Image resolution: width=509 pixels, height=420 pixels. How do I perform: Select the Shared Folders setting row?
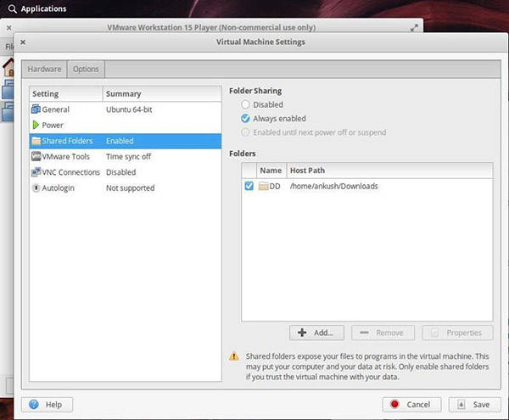point(126,141)
